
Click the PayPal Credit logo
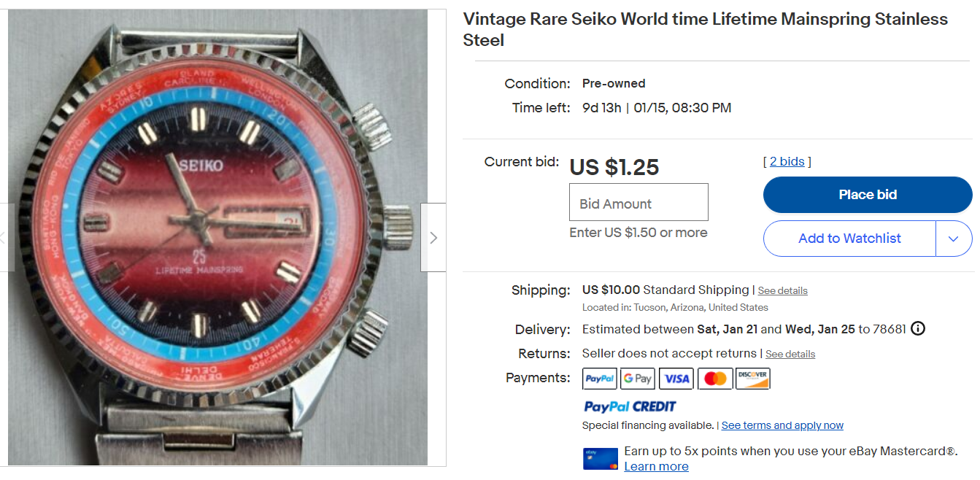[x=630, y=406]
